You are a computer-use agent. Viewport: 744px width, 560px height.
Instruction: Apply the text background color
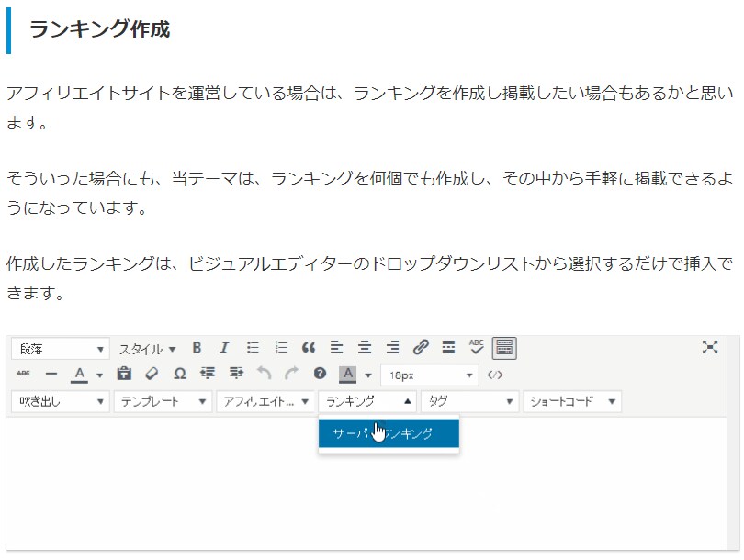pos(347,375)
